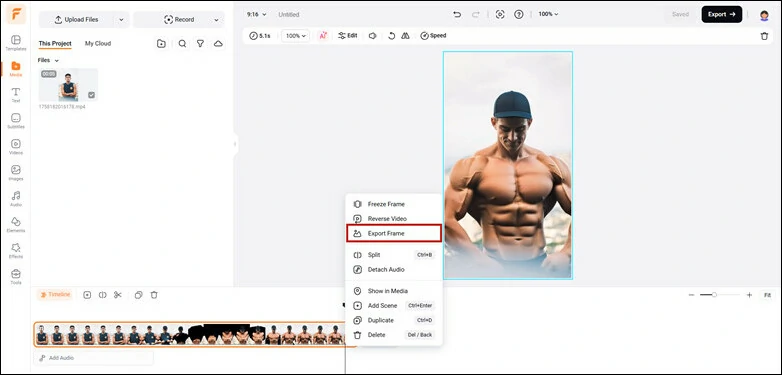Open the Videos sidebar panel

tap(16, 147)
